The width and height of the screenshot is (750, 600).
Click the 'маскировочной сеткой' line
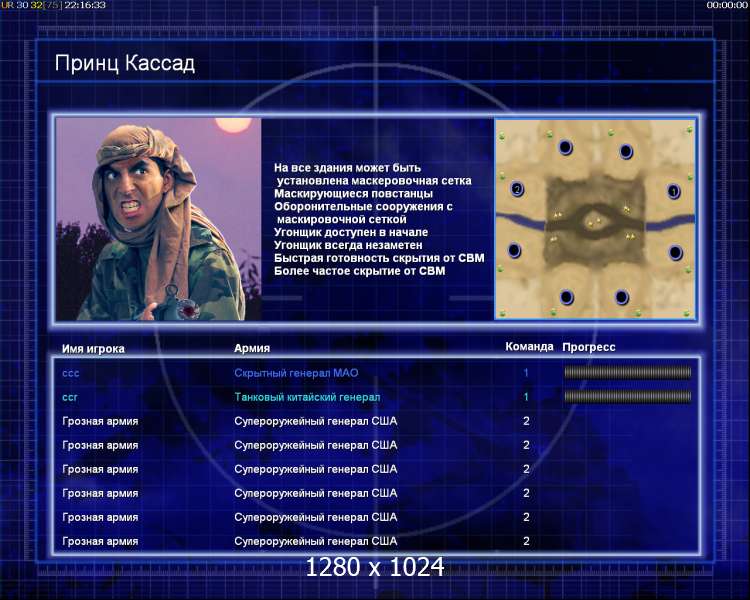pos(342,220)
